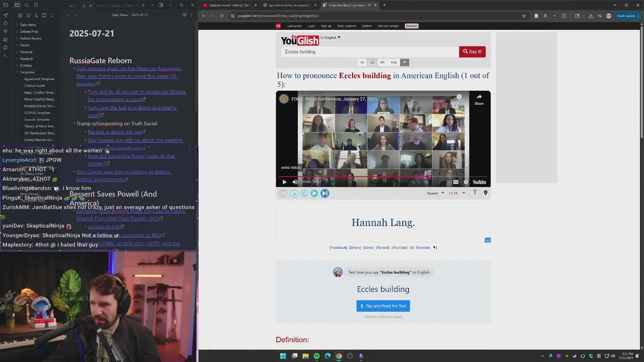
Task: Expand Media folder
Action: (x=25, y=45)
